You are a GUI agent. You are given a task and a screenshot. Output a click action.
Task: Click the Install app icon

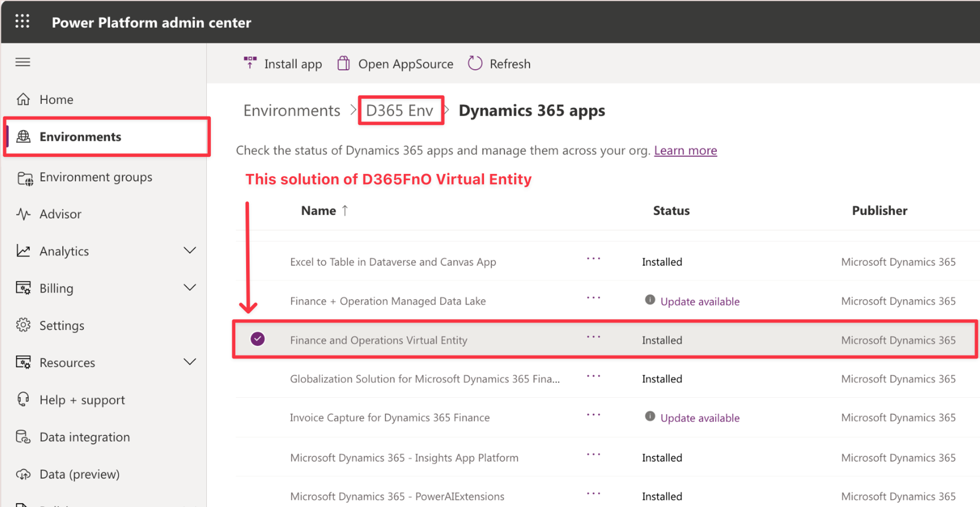250,63
